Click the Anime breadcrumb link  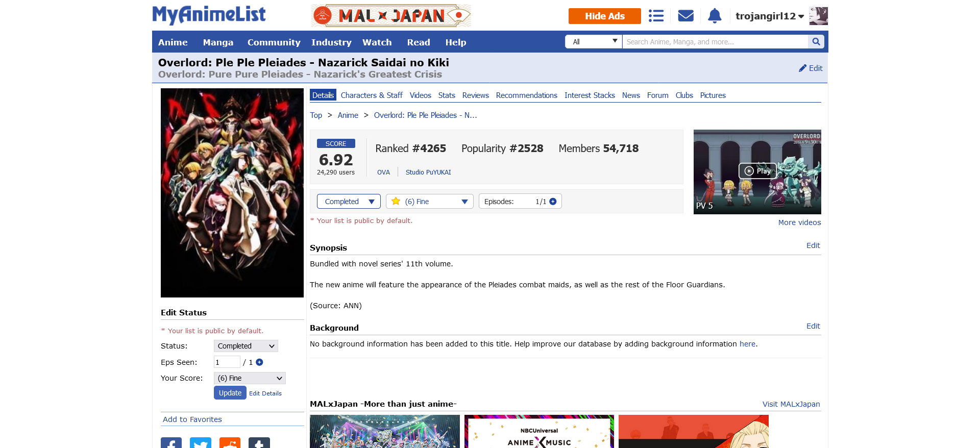tap(348, 115)
